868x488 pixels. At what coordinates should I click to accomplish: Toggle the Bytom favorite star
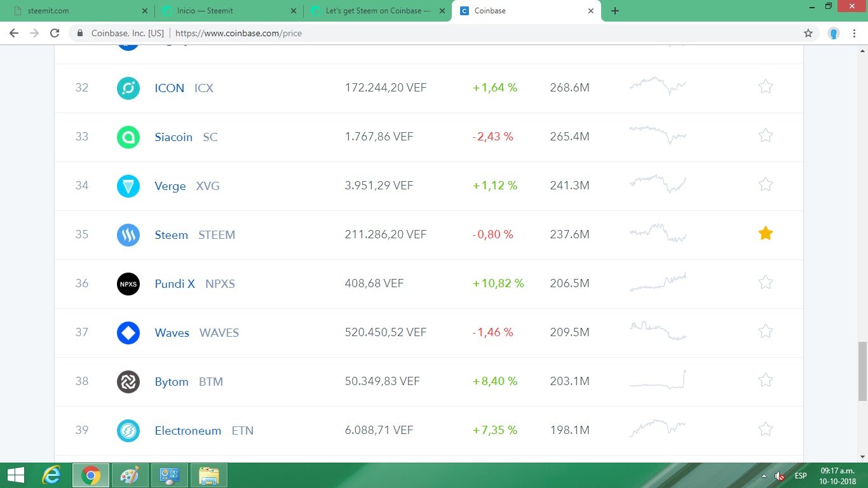pyautogui.click(x=766, y=380)
